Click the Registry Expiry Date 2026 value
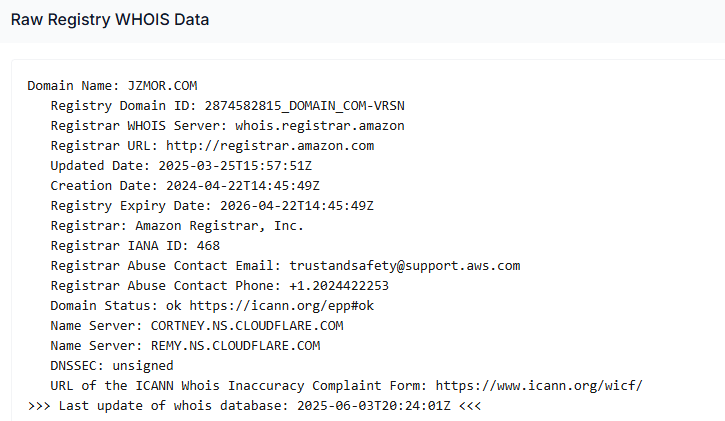The height and width of the screenshot is (421, 725). coord(297,206)
